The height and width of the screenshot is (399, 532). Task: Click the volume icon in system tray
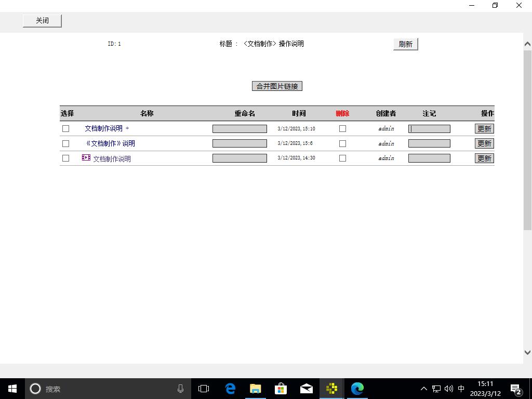pyautogui.click(x=449, y=389)
